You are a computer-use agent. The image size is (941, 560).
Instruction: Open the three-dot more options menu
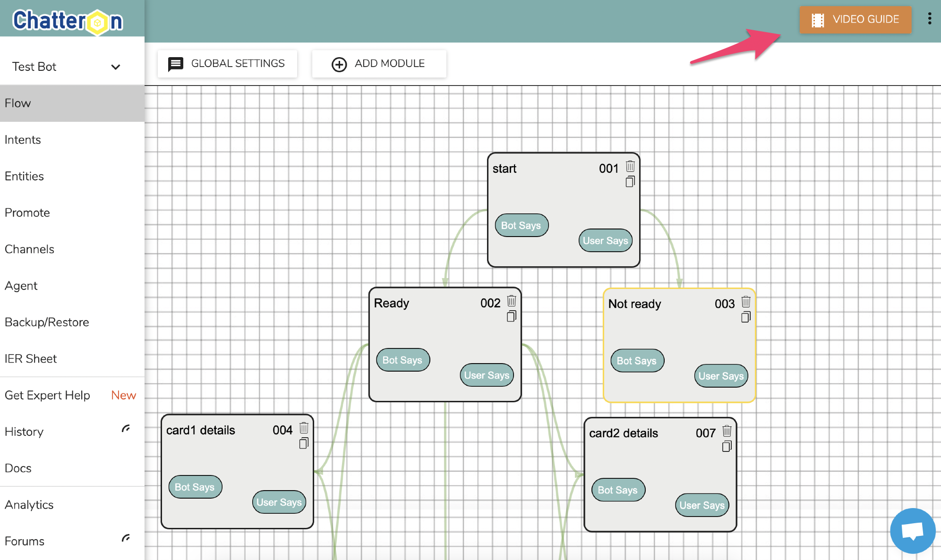pos(929,19)
